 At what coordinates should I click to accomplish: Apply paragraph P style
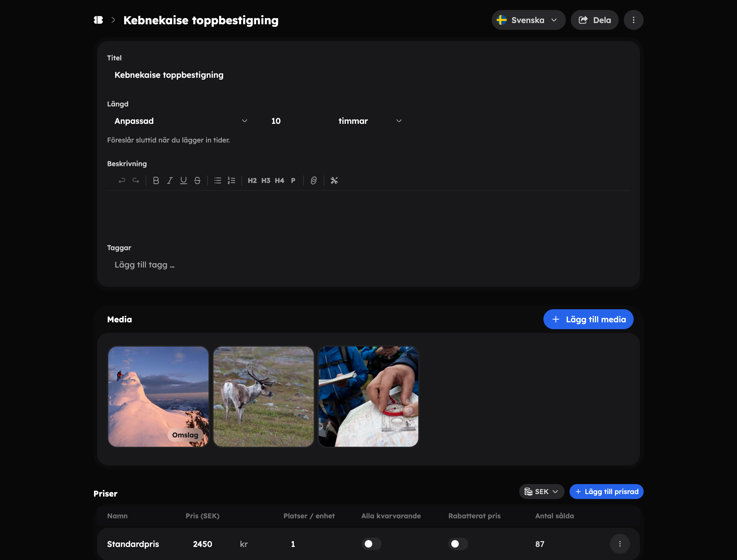click(293, 180)
